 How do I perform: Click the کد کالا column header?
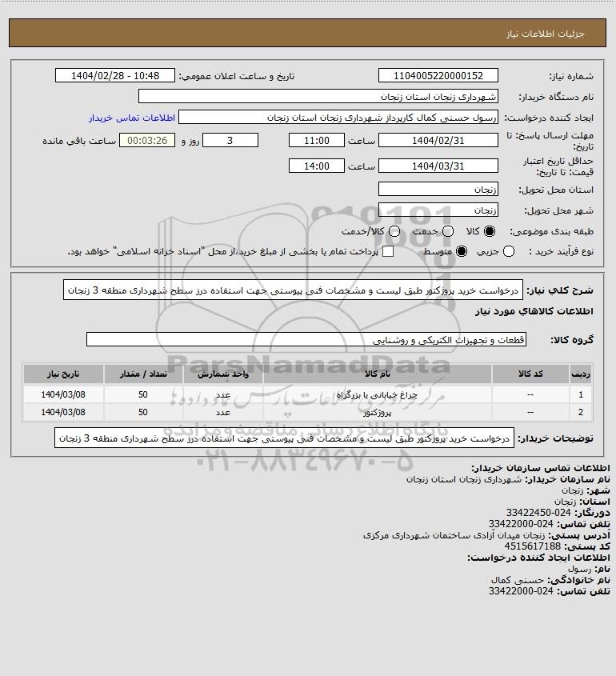click(x=530, y=374)
